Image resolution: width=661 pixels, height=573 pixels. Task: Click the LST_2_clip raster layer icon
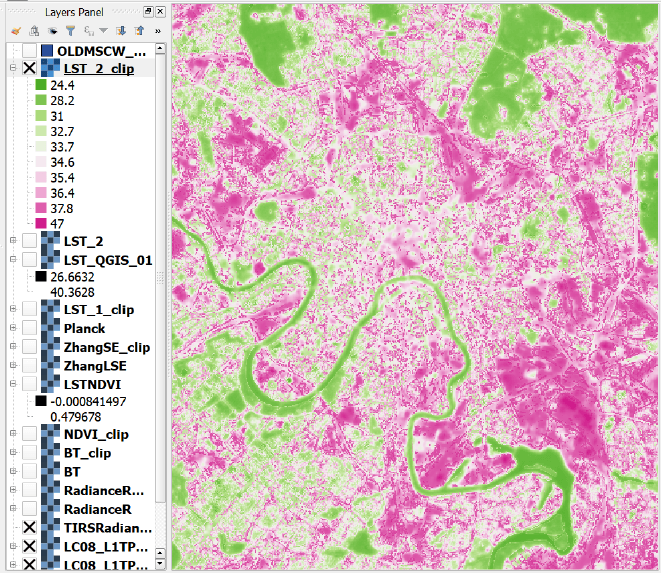click(x=50, y=68)
